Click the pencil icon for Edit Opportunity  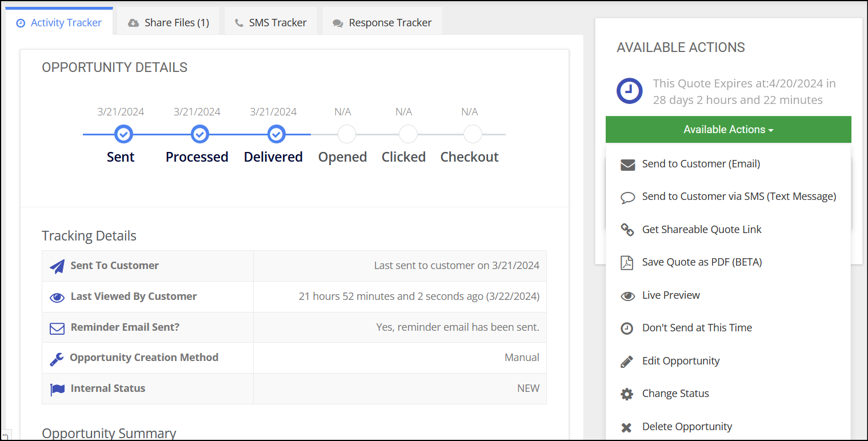pos(627,362)
